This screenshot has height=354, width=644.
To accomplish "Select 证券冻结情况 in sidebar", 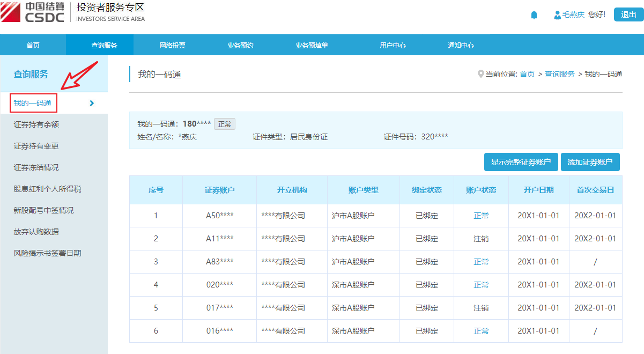I will [x=36, y=167].
